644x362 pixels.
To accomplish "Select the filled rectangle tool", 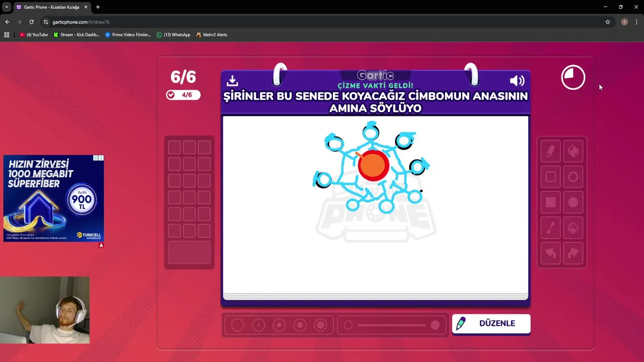I will click(x=550, y=203).
